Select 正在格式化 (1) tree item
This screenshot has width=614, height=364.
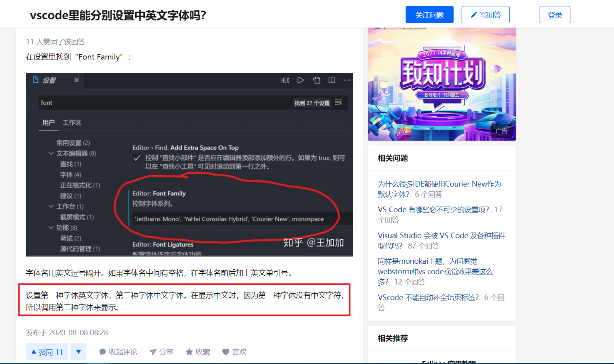point(80,185)
